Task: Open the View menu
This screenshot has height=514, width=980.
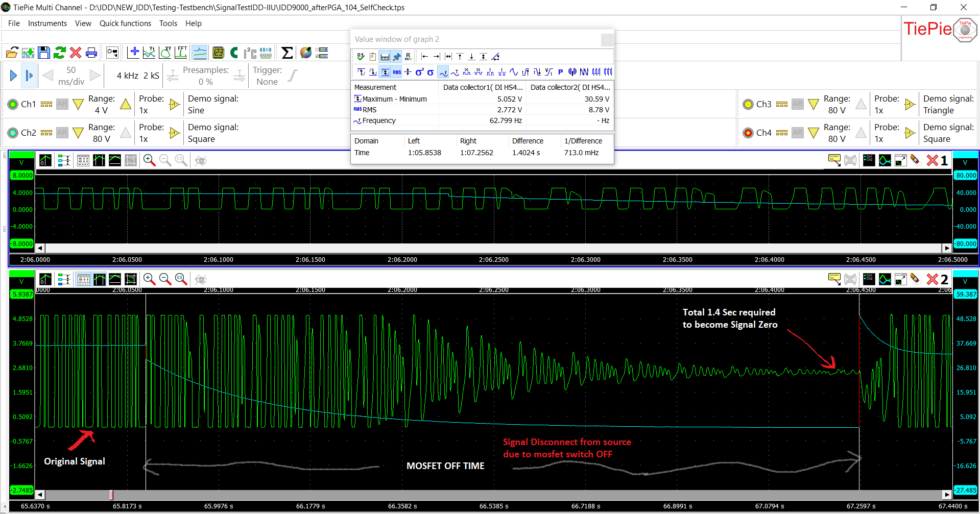Action: (83, 23)
